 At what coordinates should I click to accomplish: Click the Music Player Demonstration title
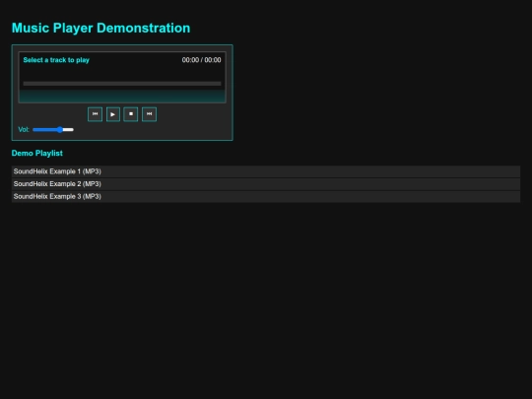(x=100, y=28)
